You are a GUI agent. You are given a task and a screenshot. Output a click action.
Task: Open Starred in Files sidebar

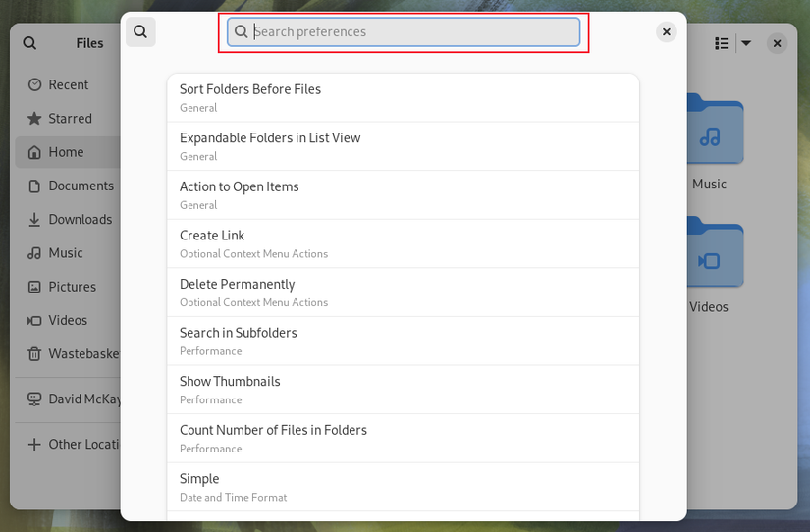68,119
